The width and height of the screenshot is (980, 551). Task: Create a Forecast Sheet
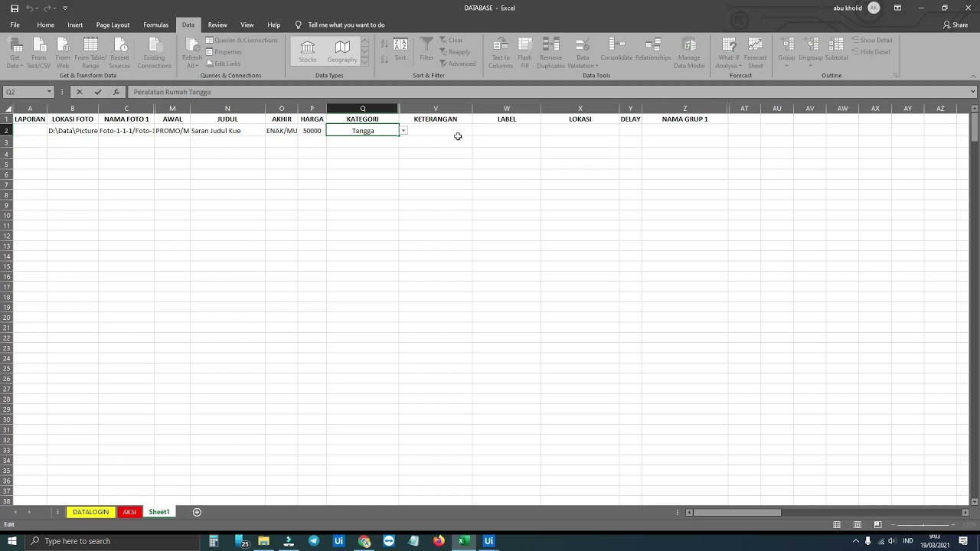[755, 53]
